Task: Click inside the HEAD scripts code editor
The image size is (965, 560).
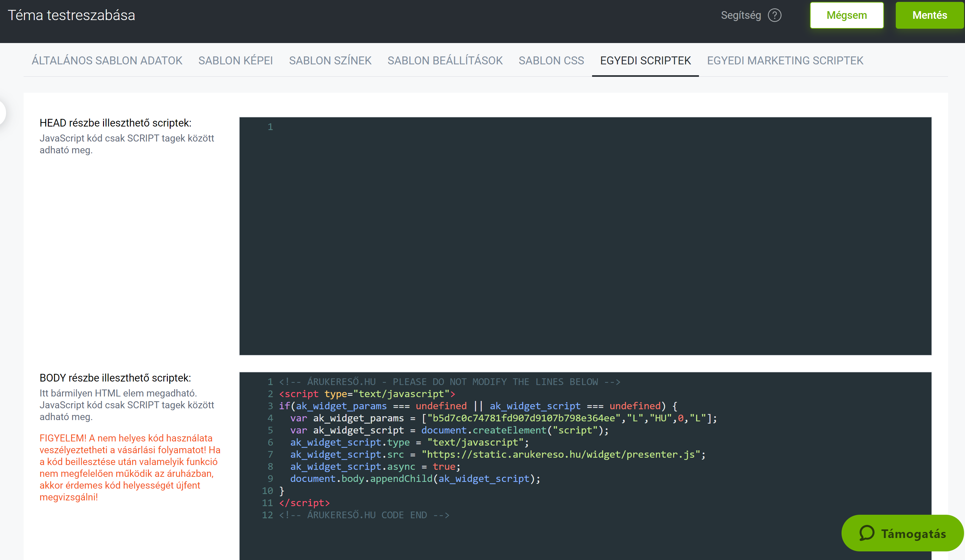Action: [x=585, y=236]
